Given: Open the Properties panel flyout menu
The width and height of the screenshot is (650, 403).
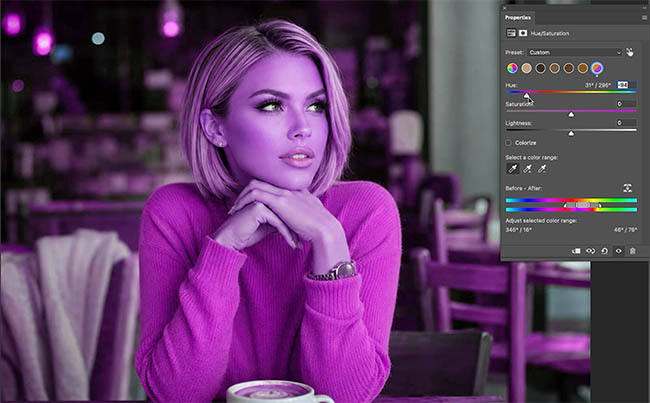Looking at the screenshot, I should point(644,17).
